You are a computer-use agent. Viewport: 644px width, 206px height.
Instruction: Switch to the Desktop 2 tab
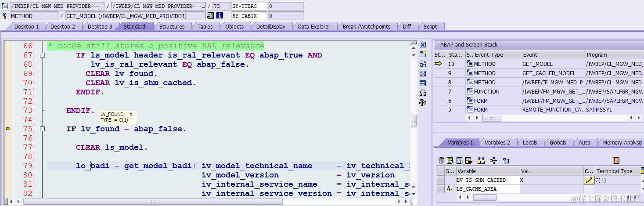[x=63, y=26]
